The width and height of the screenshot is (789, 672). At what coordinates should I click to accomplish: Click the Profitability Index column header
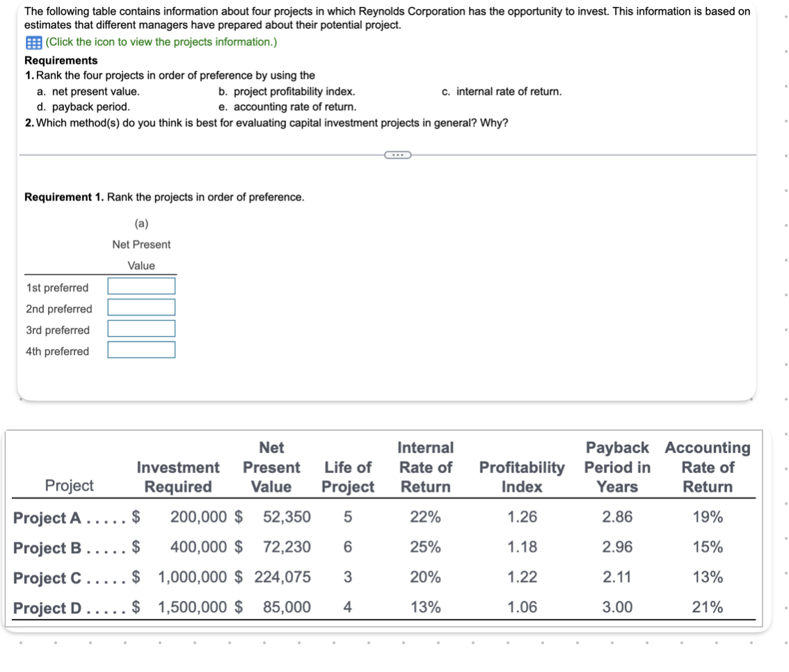pyautogui.click(x=520, y=477)
